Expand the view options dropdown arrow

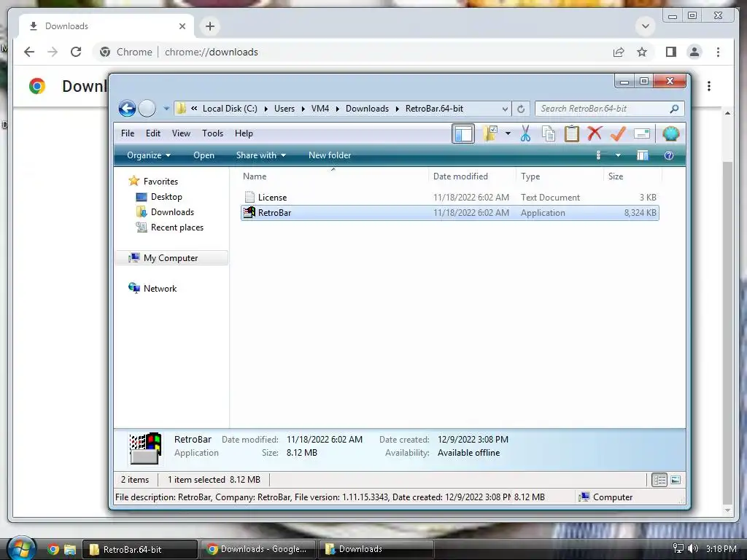pos(618,155)
